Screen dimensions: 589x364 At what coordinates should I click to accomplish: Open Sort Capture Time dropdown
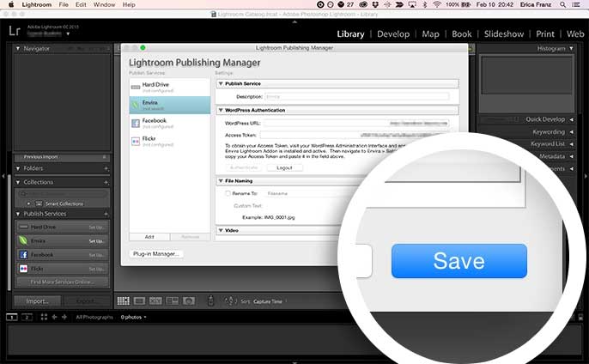click(x=268, y=301)
